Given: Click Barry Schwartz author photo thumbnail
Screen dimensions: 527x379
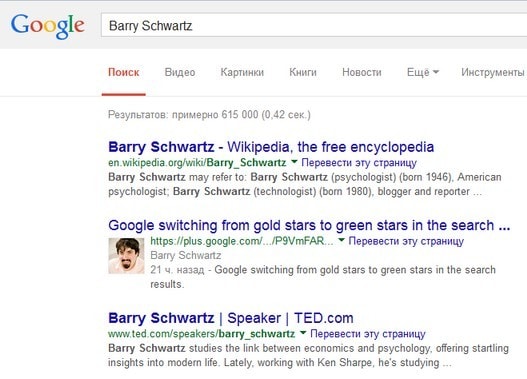Looking at the screenshot, I should (126, 256).
